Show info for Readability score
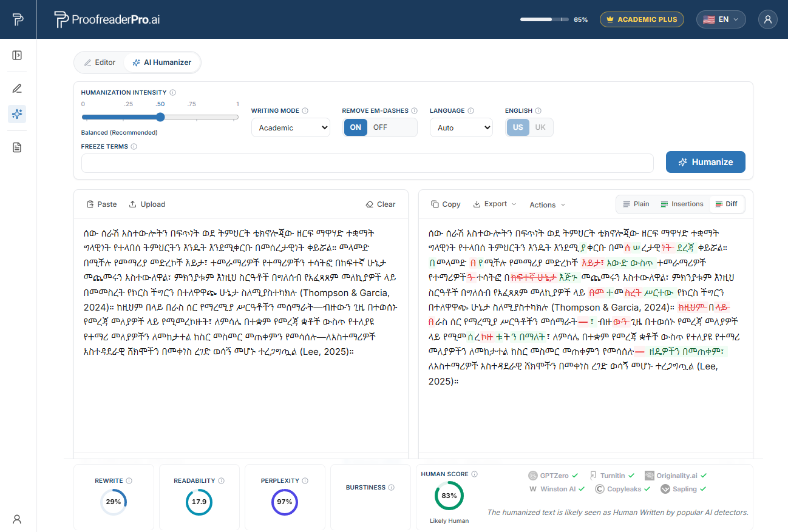 [x=222, y=481]
